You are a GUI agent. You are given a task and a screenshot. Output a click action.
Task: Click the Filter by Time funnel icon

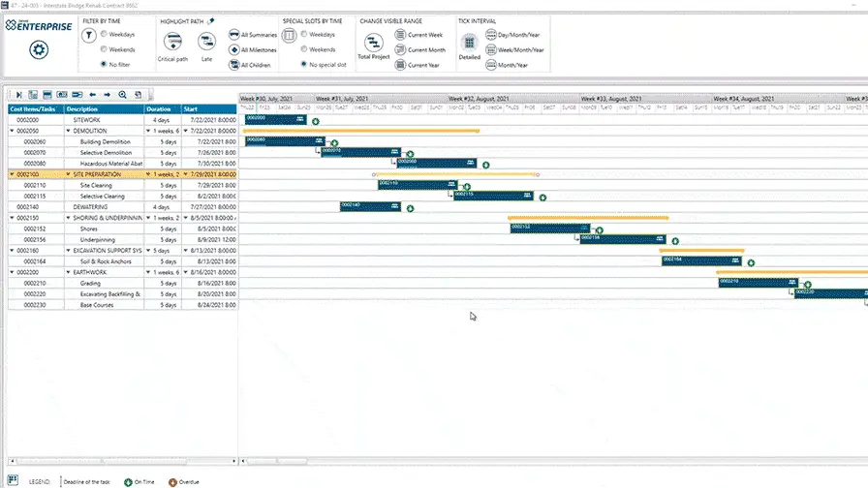tap(89, 35)
